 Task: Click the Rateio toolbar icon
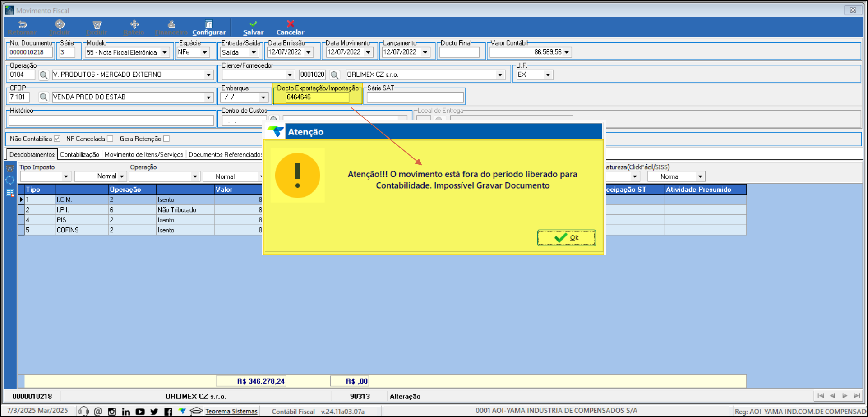[x=134, y=24]
